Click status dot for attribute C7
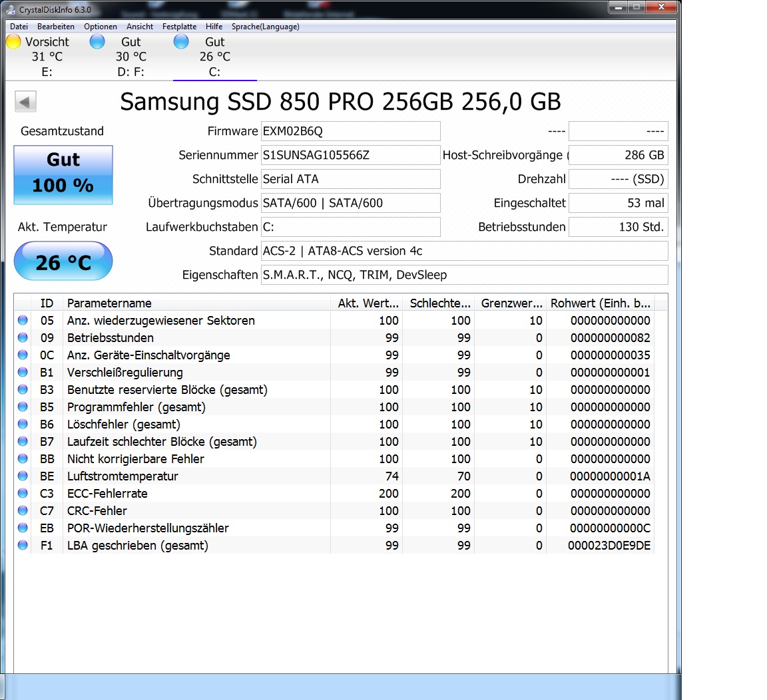767x700 pixels. pyautogui.click(x=23, y=510)
